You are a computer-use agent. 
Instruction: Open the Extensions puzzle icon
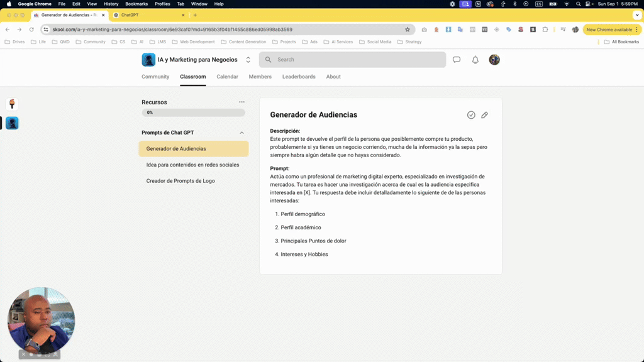(x=545, y=30)
